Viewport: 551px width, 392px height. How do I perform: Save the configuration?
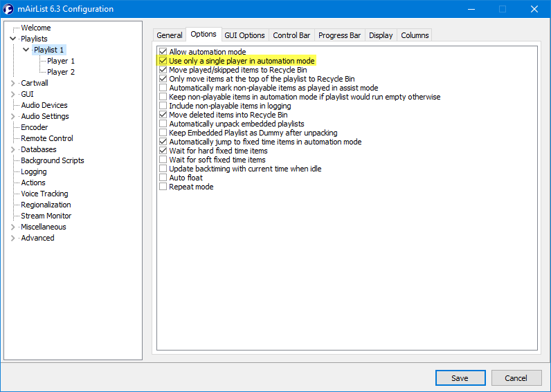460,378
